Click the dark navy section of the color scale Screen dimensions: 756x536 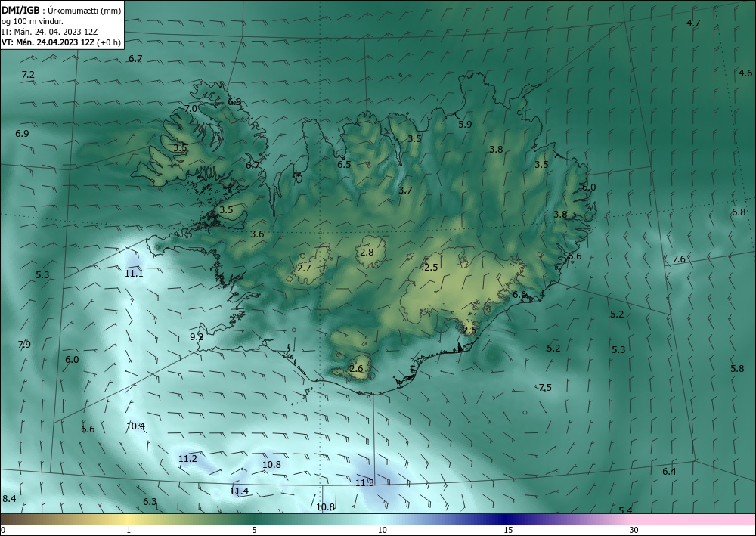(507, 519)
